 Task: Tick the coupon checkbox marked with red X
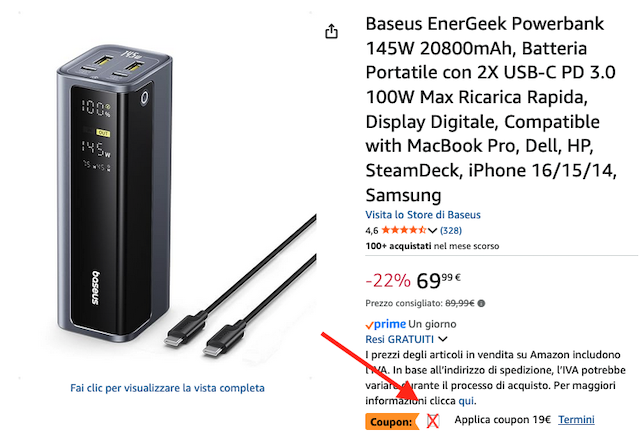coord(433,420)
